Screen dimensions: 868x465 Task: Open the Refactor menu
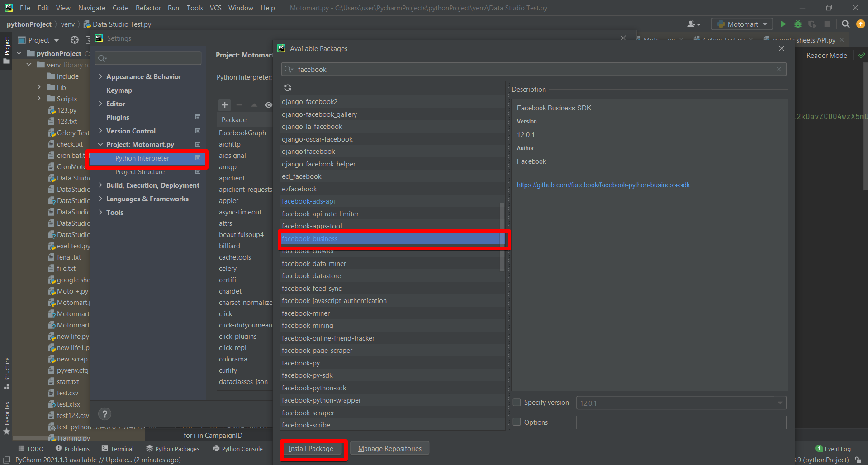[x=148, y=8]
